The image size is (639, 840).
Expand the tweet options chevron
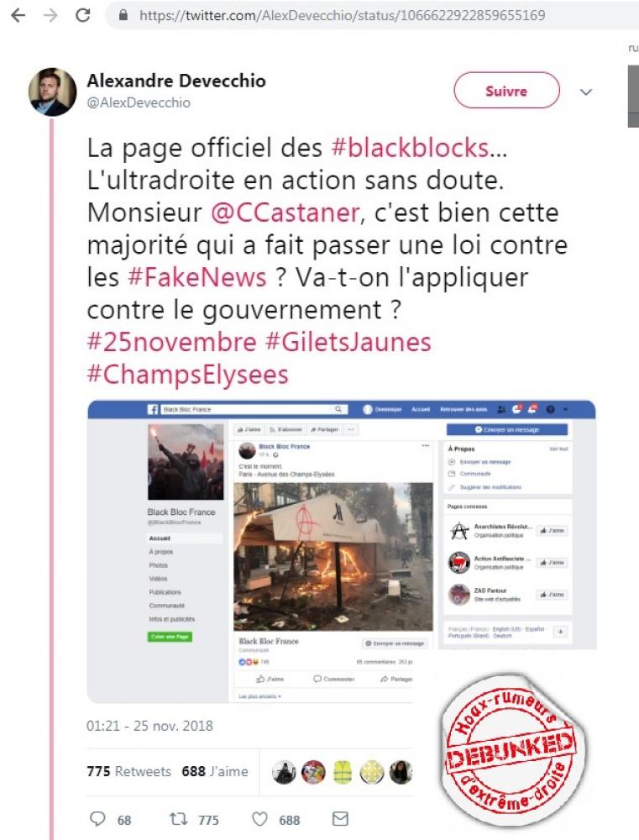586,92
